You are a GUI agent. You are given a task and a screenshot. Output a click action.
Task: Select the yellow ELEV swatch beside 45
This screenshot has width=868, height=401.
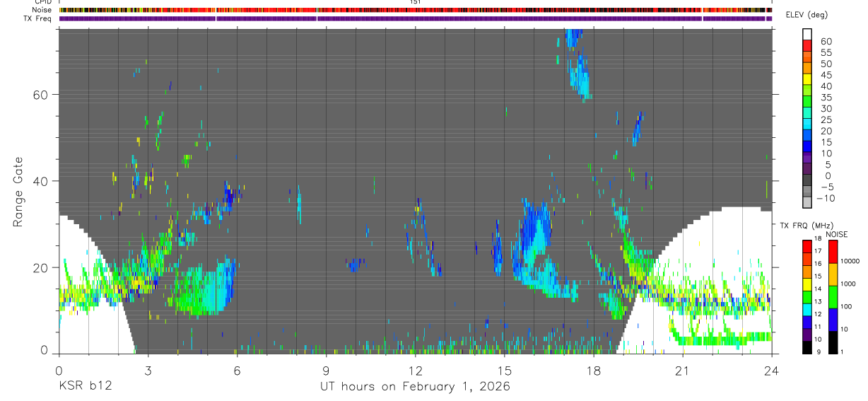[807, 78]
